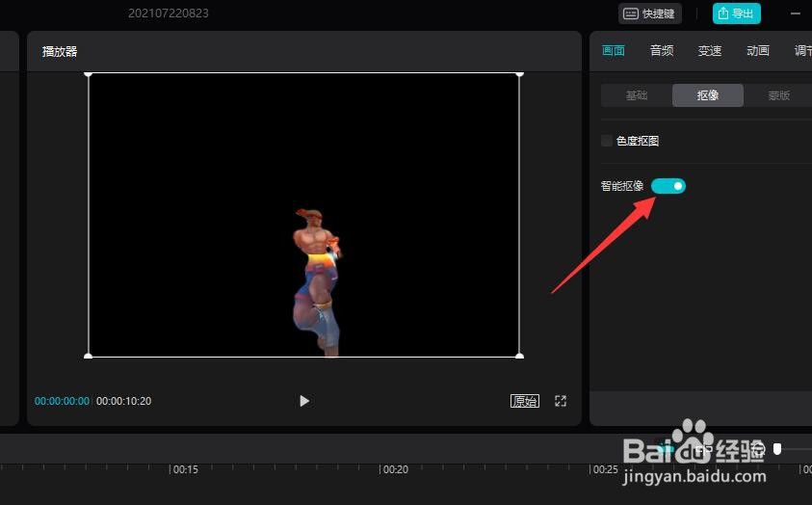Open the 动画 animation tab

click(x=758, y=51)
